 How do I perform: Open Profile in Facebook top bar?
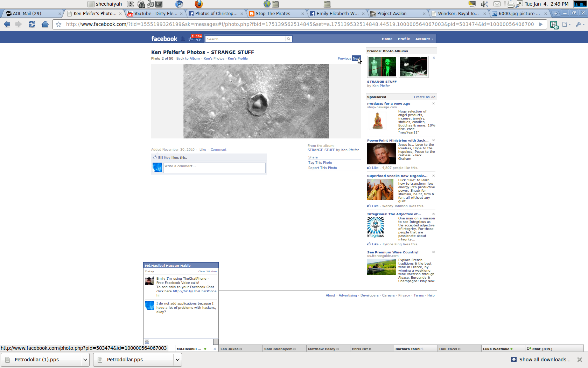pyautogui.click(x=404, y=39)
